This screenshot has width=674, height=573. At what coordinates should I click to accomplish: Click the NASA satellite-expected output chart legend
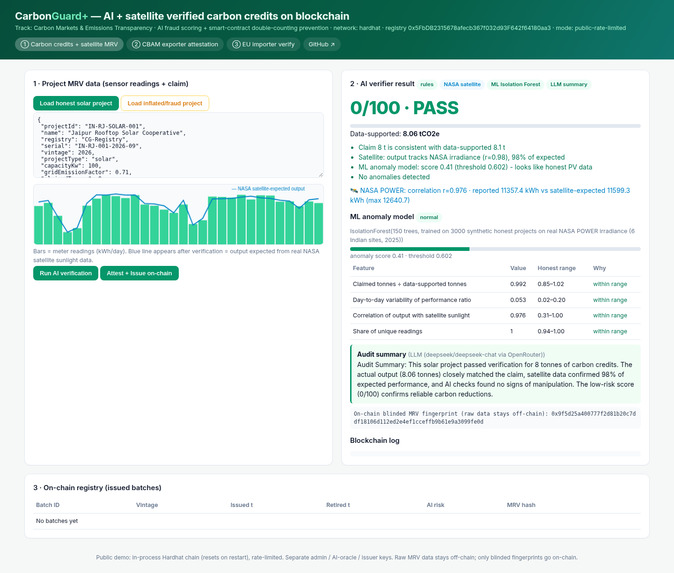tap(268, 189)
